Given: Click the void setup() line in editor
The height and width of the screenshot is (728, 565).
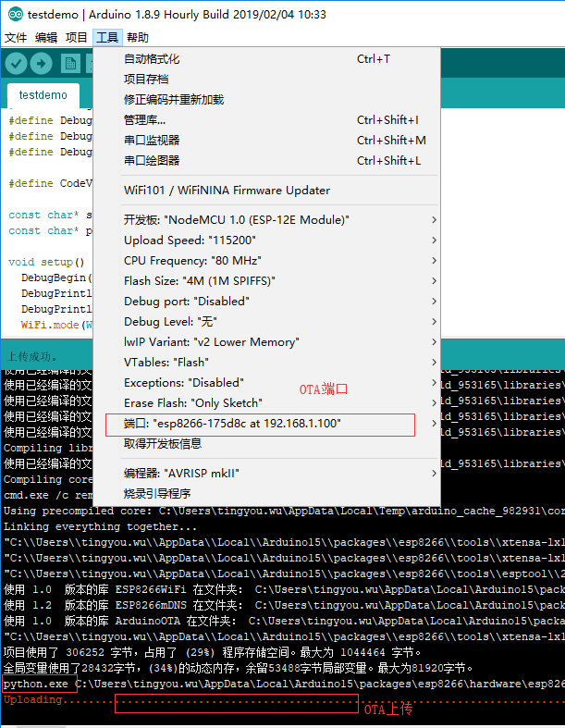Looking at the screenshot, I should click(x=46, y=263).
